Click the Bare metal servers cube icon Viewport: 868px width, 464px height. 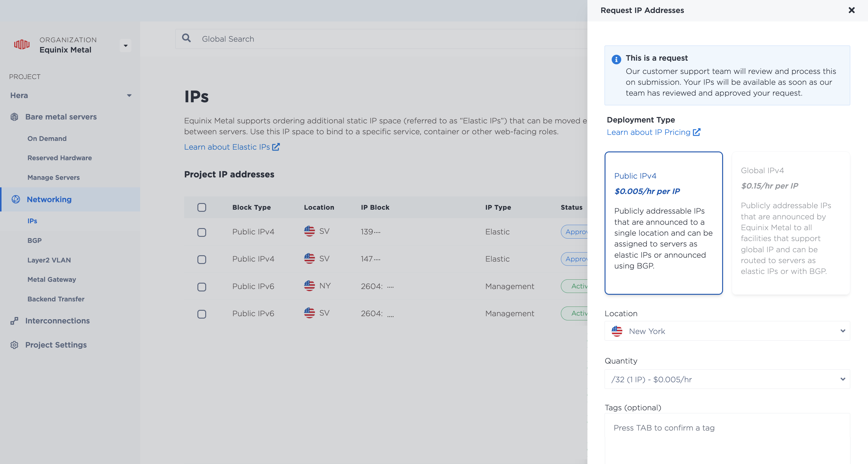[x=14, y=117]
